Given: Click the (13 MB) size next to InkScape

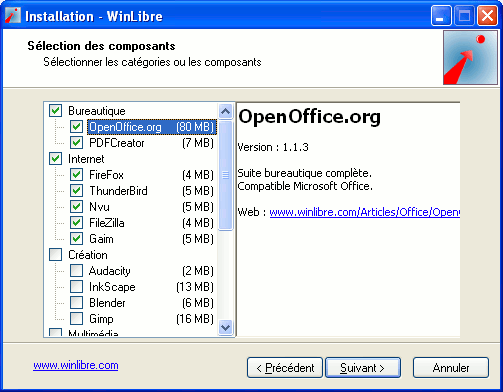Looking at the screenshot, I should pyautogui.click(x=195, y=287).
